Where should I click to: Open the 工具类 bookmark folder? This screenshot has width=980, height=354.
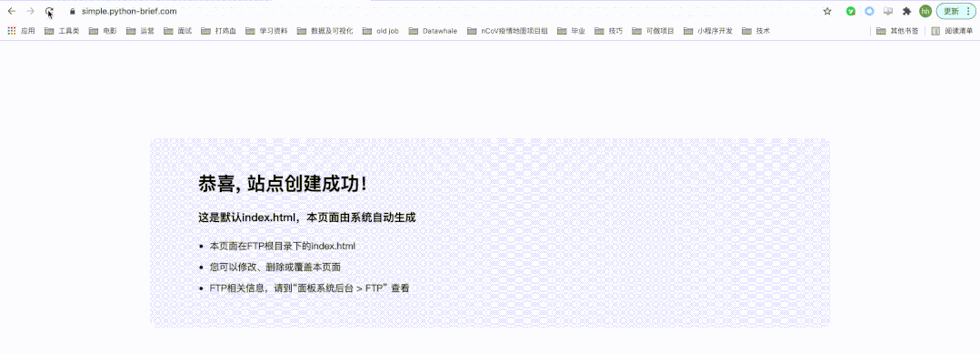point(62,31)
